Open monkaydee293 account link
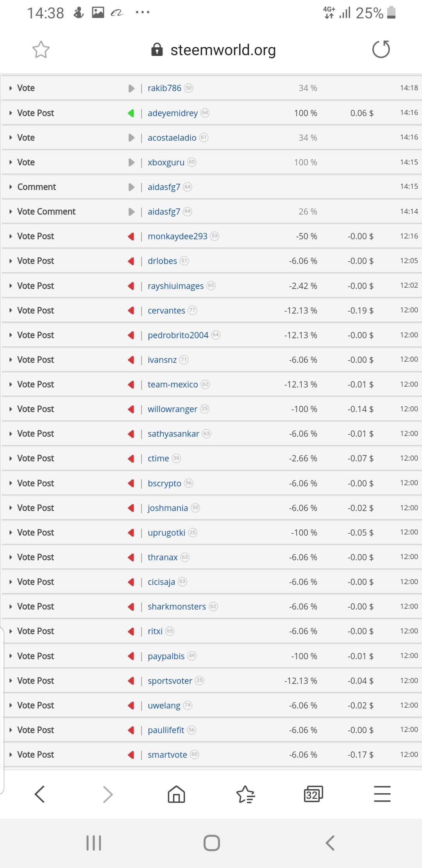The image size is (422, 868). [177, 236]
